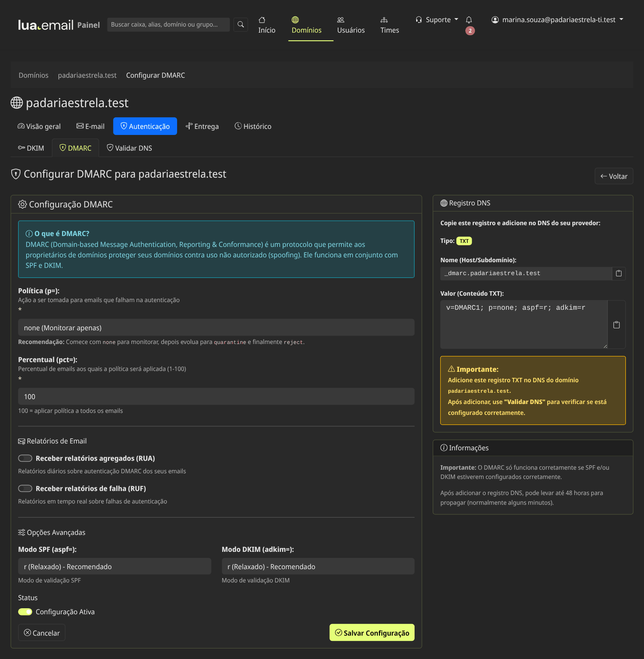This screenshot has height=659, width=644.
Task: Click padariaestrela.test breadcrumb link
Action: tap(87, 75)
